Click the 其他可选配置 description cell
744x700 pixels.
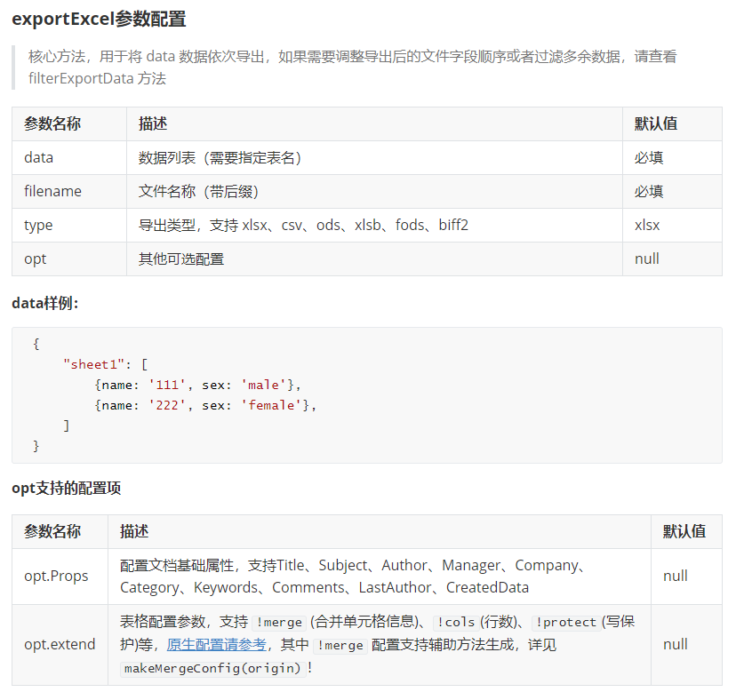181,259
